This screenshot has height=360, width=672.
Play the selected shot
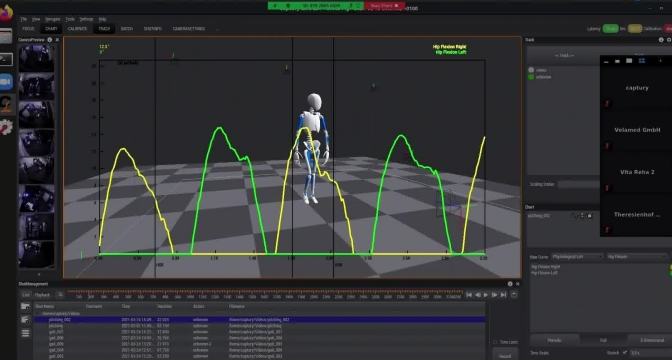pos(486,295)
